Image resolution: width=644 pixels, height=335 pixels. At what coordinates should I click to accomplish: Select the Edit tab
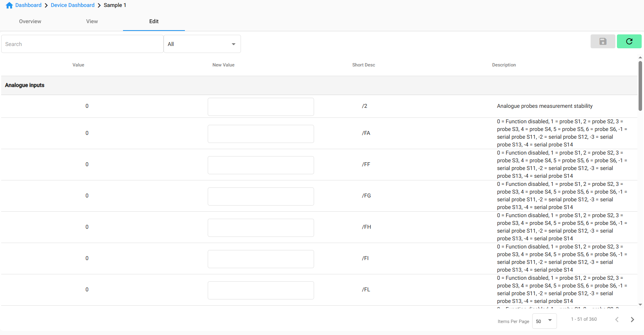coord(154,22)
